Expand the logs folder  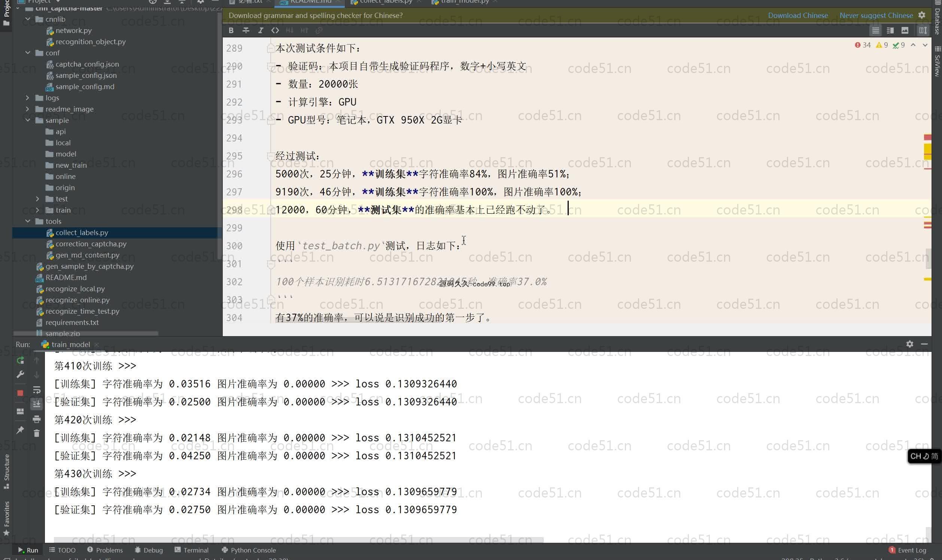pyautogui.click(x=28, y=97)
